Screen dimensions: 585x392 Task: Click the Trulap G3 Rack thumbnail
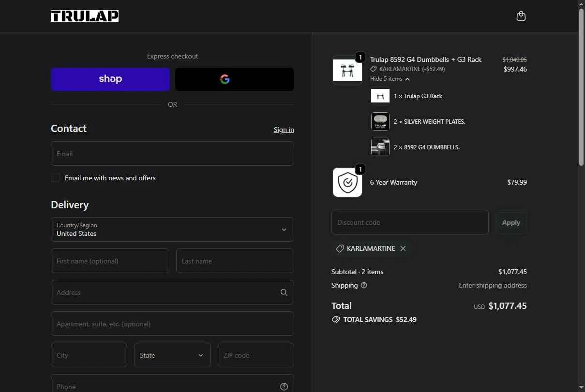380,96
